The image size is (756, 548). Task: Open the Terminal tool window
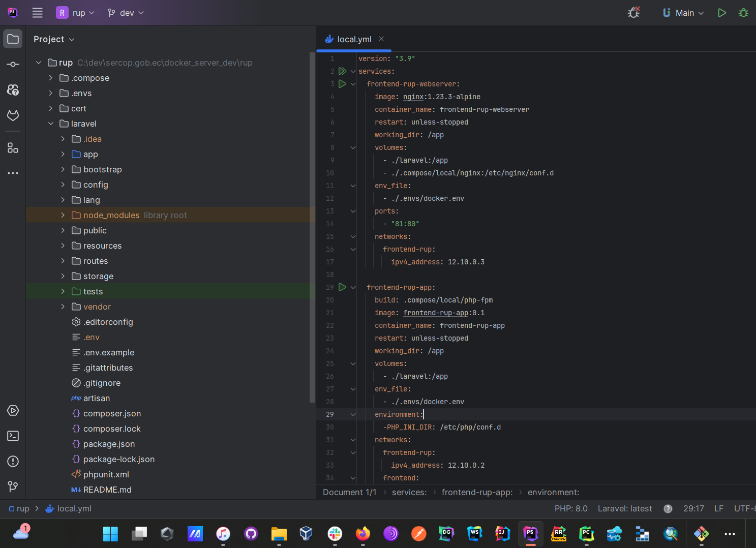click(x=13, y=436)
